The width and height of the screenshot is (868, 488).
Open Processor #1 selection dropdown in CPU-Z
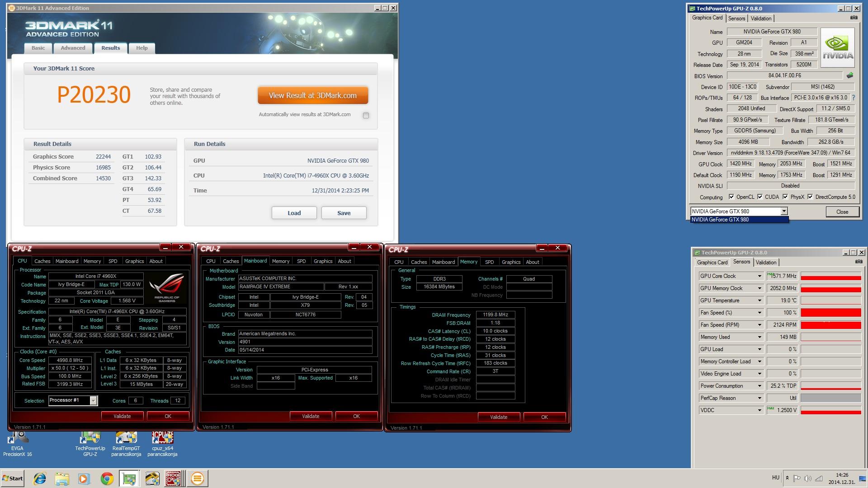[x=93, y=400]
